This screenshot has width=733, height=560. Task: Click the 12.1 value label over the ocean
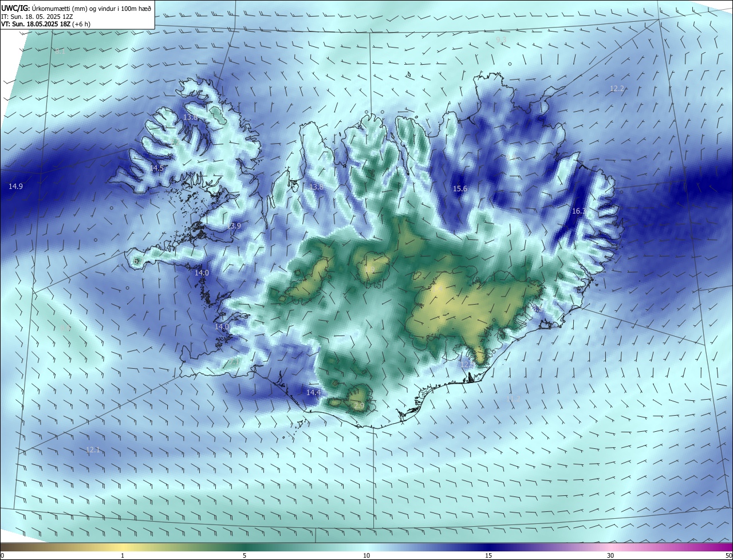(93, 450)
